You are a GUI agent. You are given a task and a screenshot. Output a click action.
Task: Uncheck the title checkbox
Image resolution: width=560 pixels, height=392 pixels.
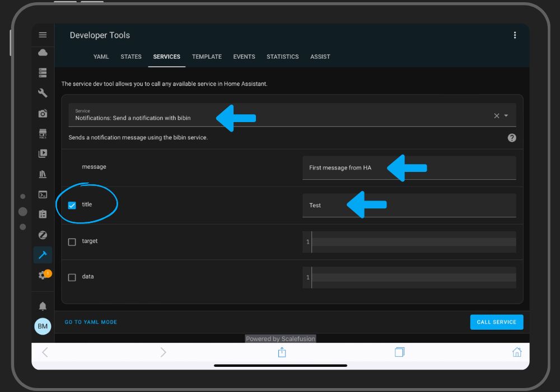pyautogui.click(x=72, y=205)
